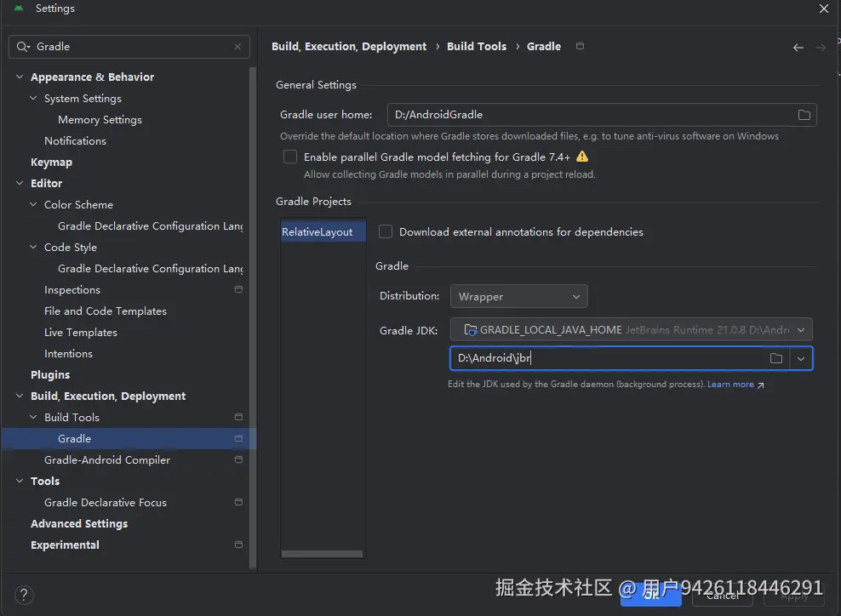Open Notifications settings
This screenshot has width=841, height=616.
tap(75, 141)
